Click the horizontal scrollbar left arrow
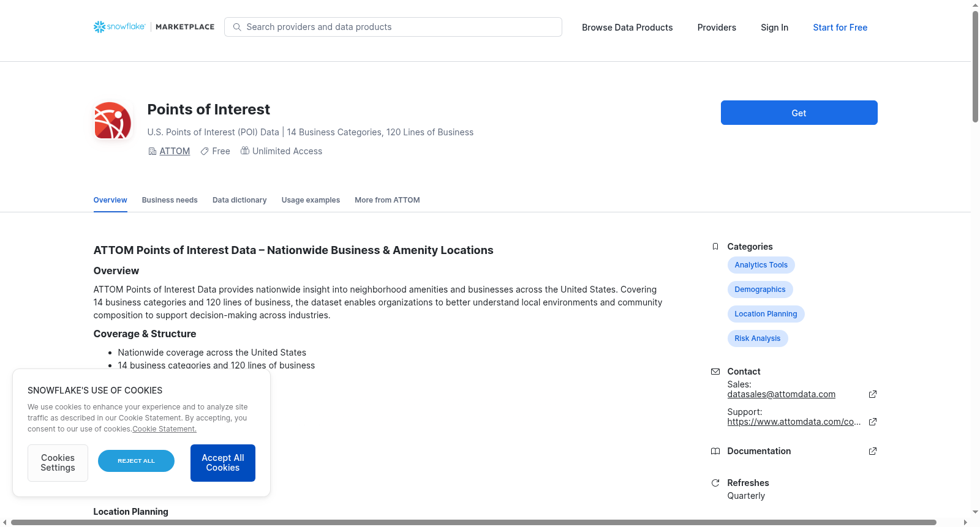Viewport: 980px width, 527px height. pyautogui.click(x=5, y=522)
